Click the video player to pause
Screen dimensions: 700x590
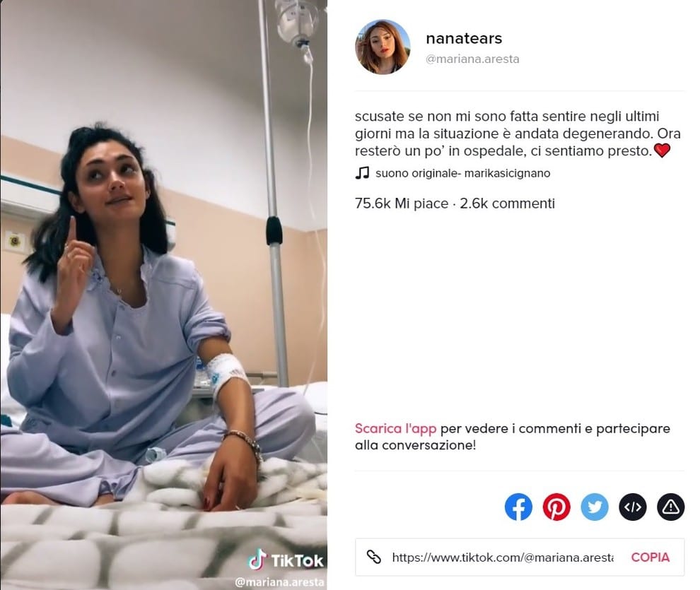164,295
